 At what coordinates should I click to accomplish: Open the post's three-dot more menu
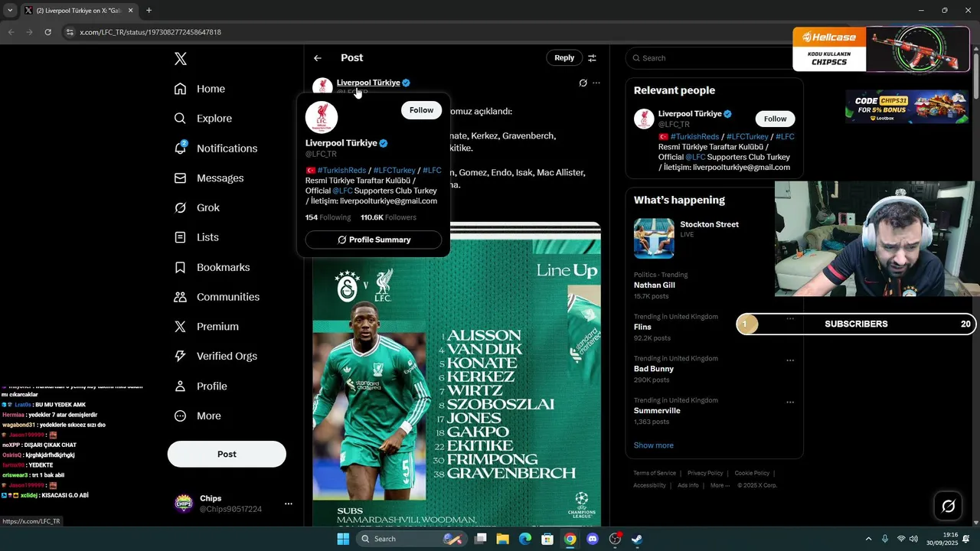coord(596,83)
